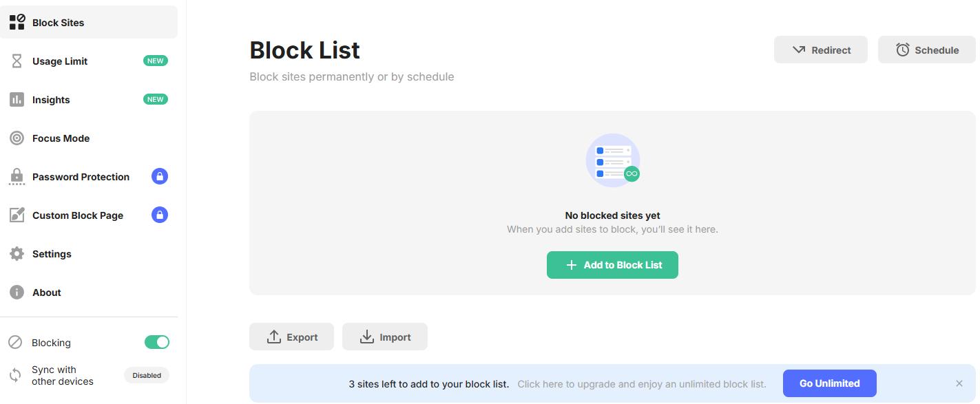Click the Export upload icon
This screenshot has width=980, height=404.
[274, 337]
